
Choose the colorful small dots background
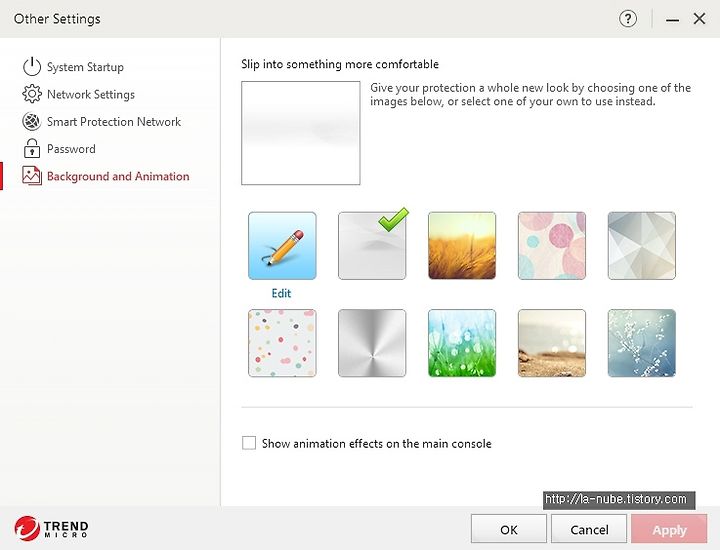(282, 343)
